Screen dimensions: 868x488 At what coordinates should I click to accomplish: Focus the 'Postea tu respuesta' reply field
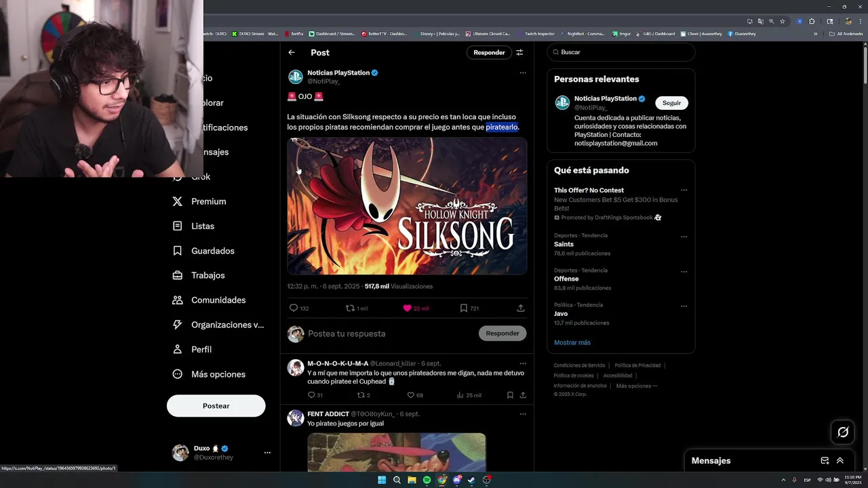coord(390,333)
